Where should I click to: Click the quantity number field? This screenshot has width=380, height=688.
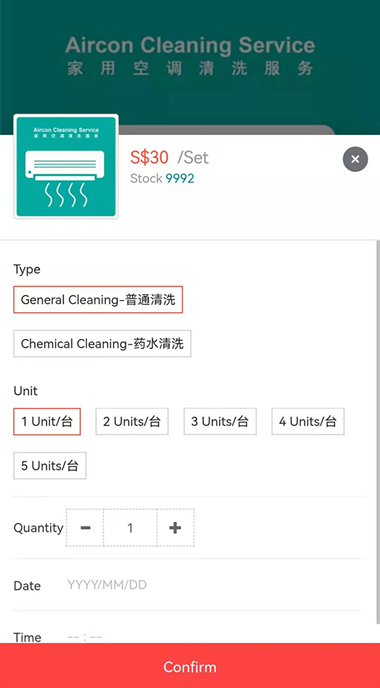click(x=130, y=527)
